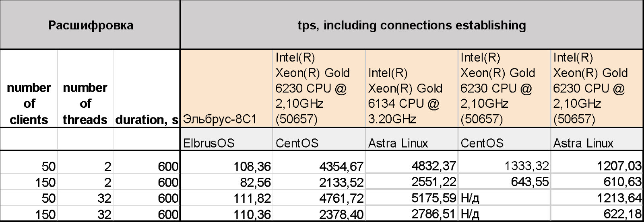The width and height of the screenshot is (644, 222).
Task: Click the cell with value 1207,03
Action: (x=597, y=166)
